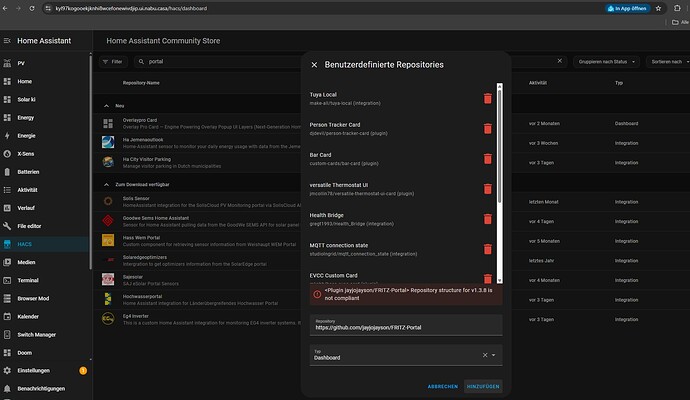Open Verlauf in sidebar
The width and height of the screenshot is (690, 400).
tap(45, 208)
